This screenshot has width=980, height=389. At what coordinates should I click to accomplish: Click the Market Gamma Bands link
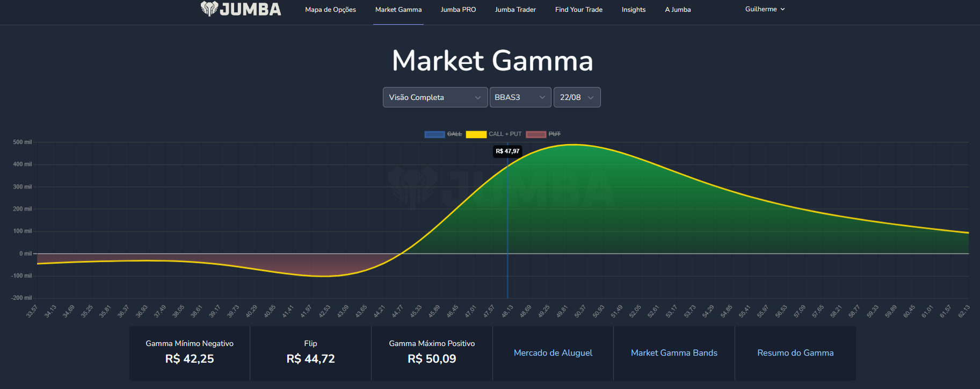674,353
